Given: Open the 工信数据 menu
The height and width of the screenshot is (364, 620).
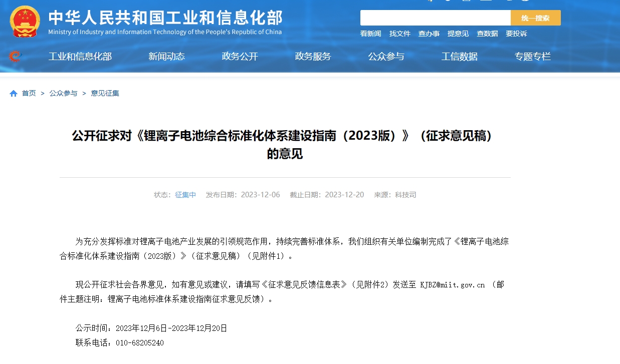Looking at the screenshot, I should (x=459, y=57).
